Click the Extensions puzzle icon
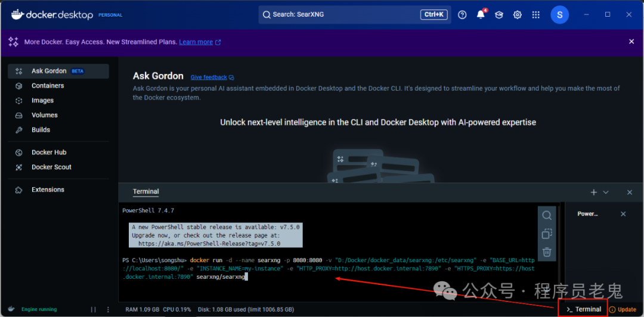The width and height of the screenshot is (644, 317). click(18, 190)
